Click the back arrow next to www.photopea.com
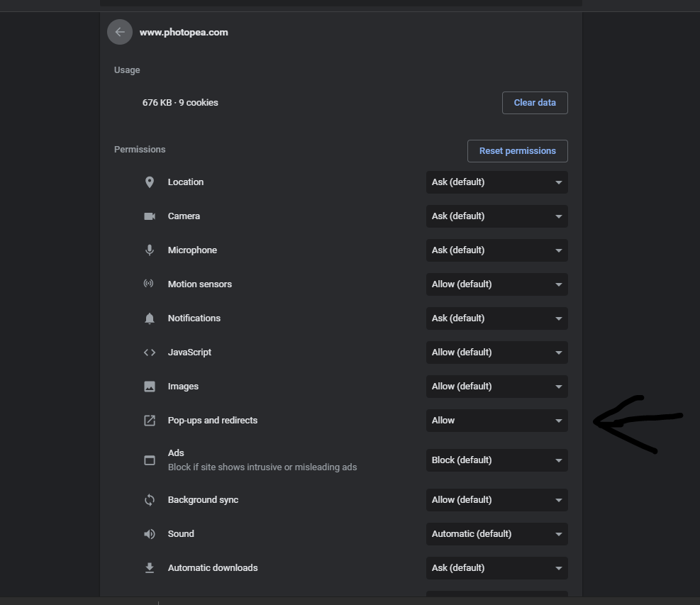This screenshot has height=605, width=700. tap(120, 32)
